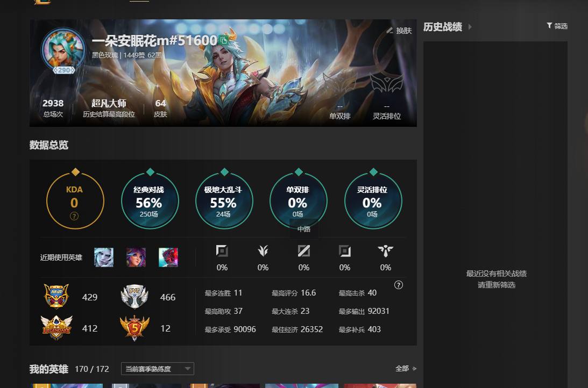Select the 灵活排位 0% circle
Screen dimensions: 588x388
(373, 201)
